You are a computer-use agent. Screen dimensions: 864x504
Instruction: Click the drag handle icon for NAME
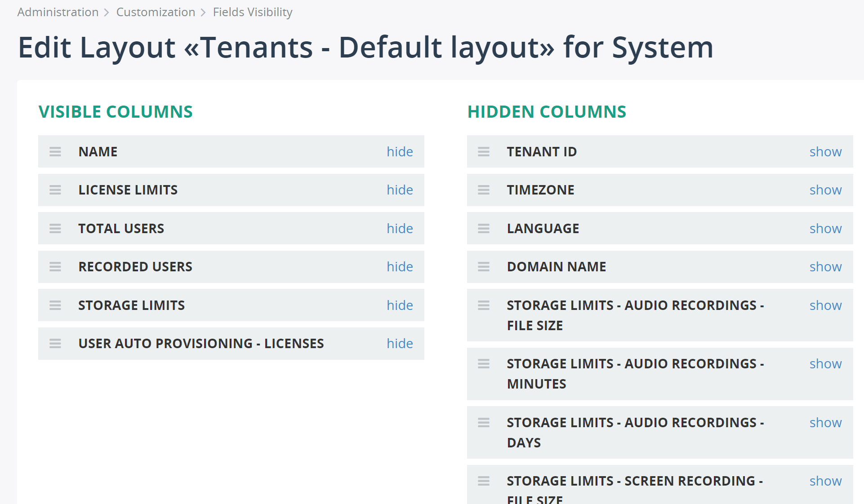[x=55, y=152]
